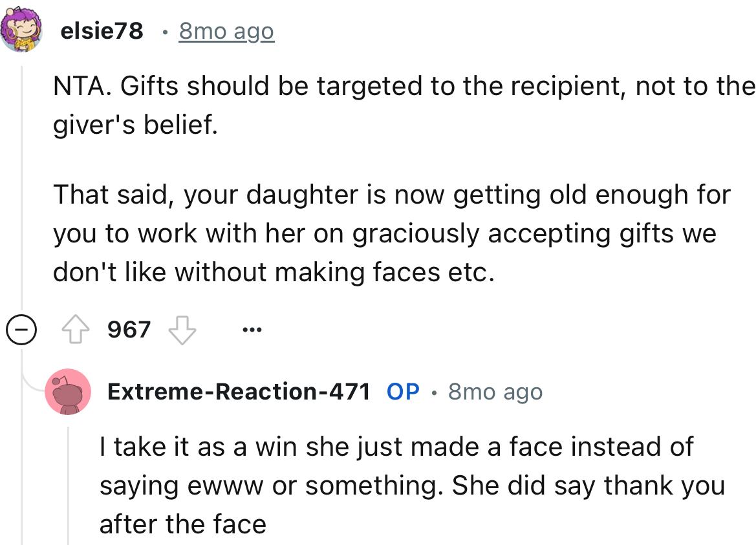
Task: Visit Extreme-Reaction-471's profile
Action: coord(239,390)
